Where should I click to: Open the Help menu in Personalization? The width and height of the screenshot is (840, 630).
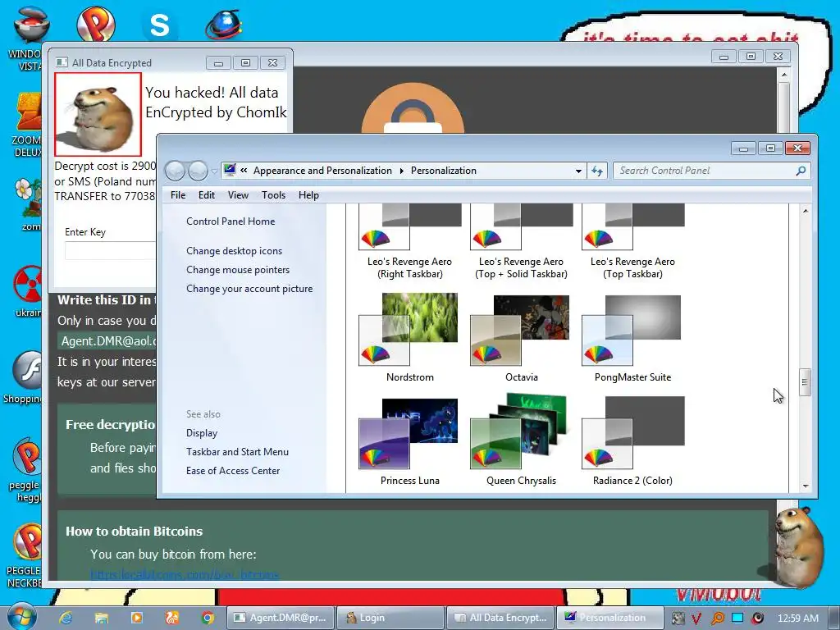pos(308,195)
